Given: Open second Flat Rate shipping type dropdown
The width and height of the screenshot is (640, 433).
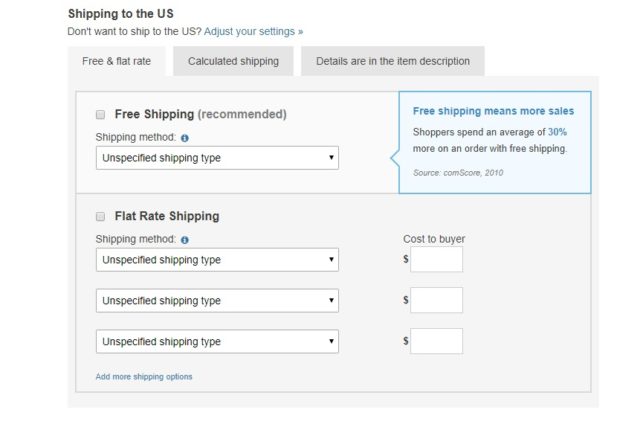Looking at the screenshot, I should point(217,301).
